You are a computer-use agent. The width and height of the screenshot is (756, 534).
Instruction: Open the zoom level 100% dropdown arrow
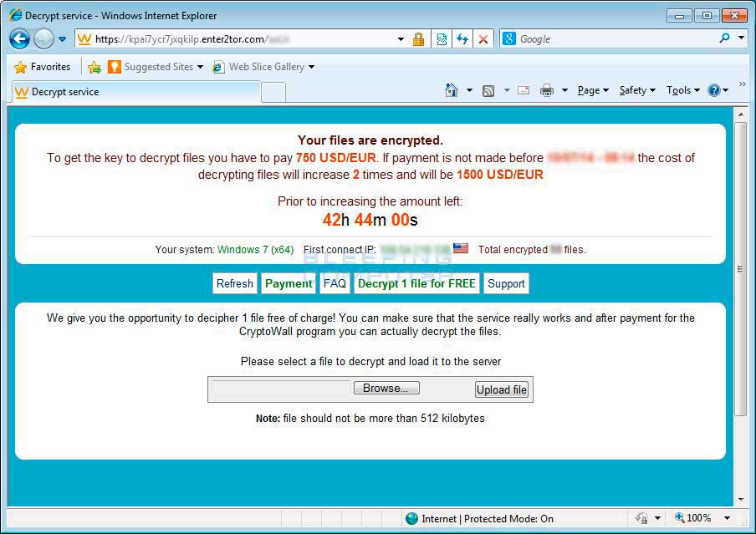click(x=727, y=518)
